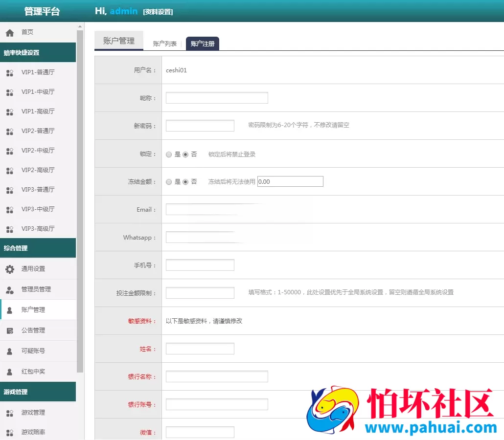Click the 新密码 input field
This screenshot has width=504, height=440.
(x=200, y=126)
